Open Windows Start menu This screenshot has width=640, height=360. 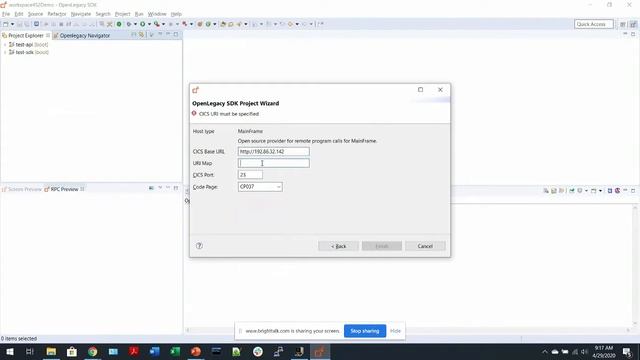coord(9,351)
